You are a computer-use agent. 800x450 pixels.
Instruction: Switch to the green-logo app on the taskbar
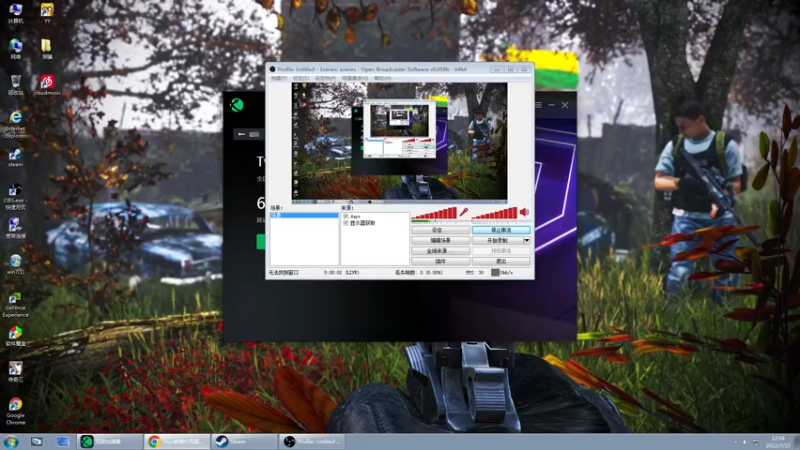[x=110, y=441]
